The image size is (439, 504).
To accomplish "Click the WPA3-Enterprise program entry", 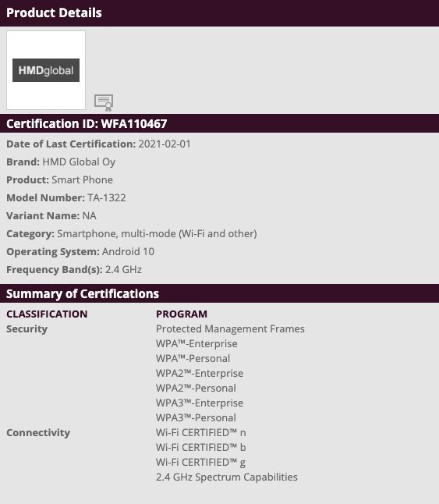I will pos(200,403).
